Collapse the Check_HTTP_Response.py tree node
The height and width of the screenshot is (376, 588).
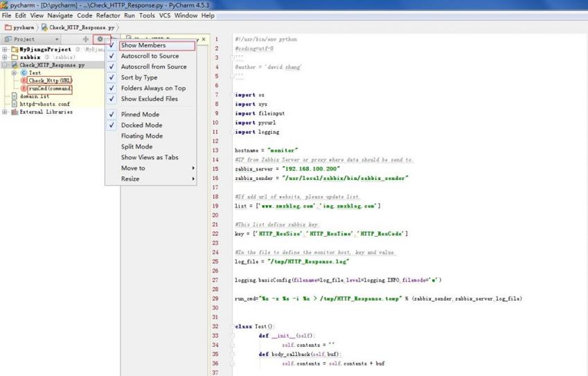pos(4,65)
